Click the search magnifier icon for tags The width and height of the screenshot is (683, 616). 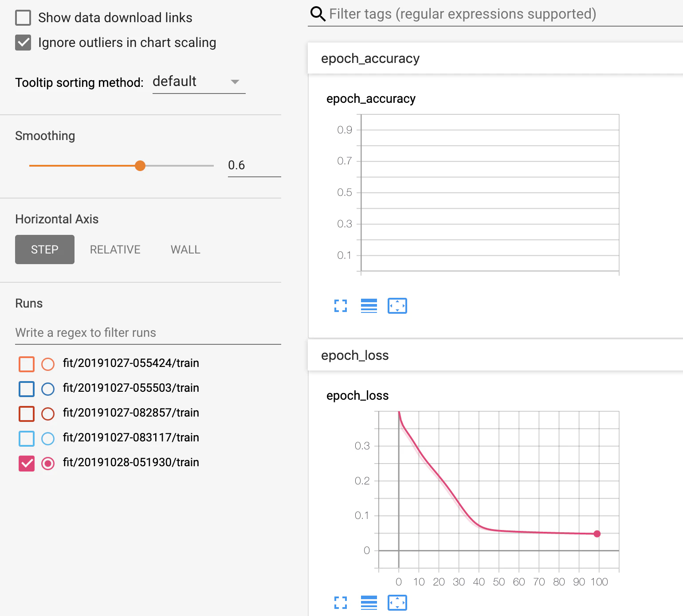click(318, 14)
